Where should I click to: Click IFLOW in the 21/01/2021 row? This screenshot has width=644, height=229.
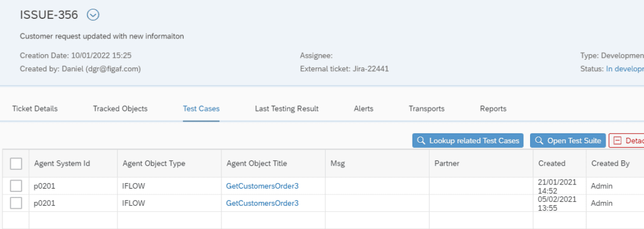pos(133,186)
